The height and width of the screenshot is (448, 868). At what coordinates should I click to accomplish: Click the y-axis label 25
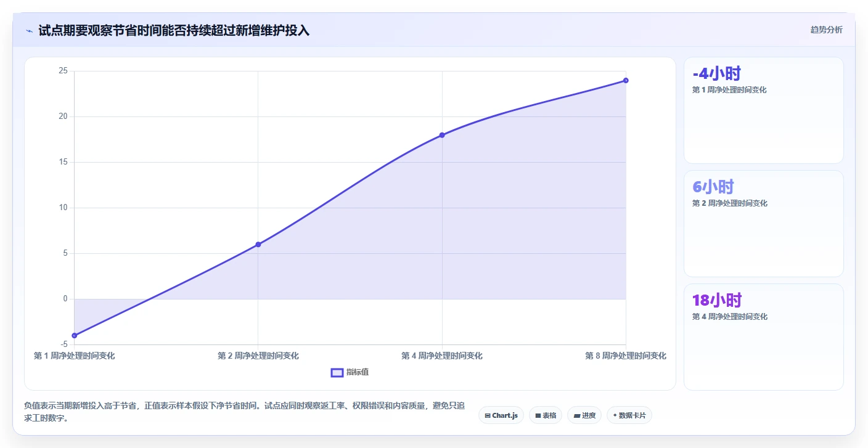[63, 71]
